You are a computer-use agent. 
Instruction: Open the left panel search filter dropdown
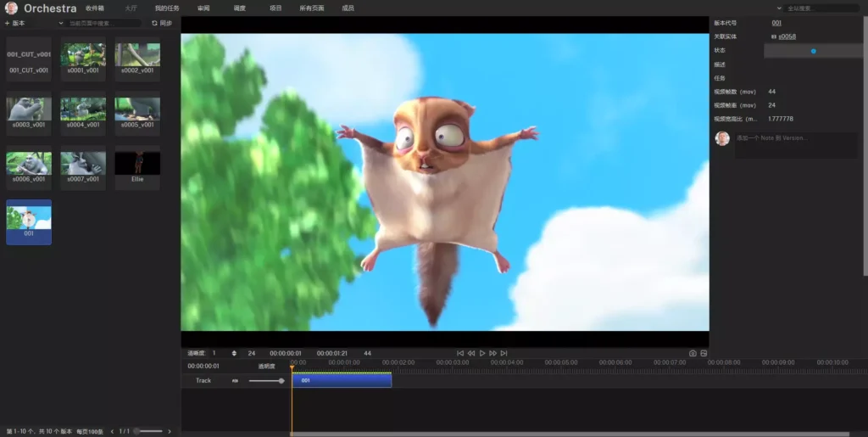61,23
